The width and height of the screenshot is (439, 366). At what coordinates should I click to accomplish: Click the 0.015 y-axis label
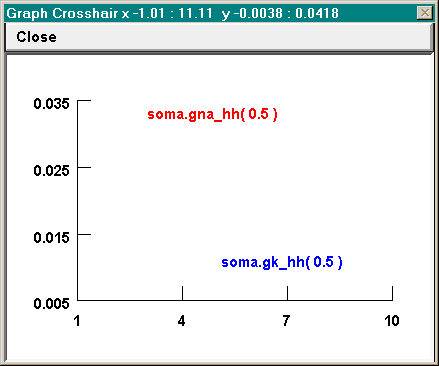(51, 238)
